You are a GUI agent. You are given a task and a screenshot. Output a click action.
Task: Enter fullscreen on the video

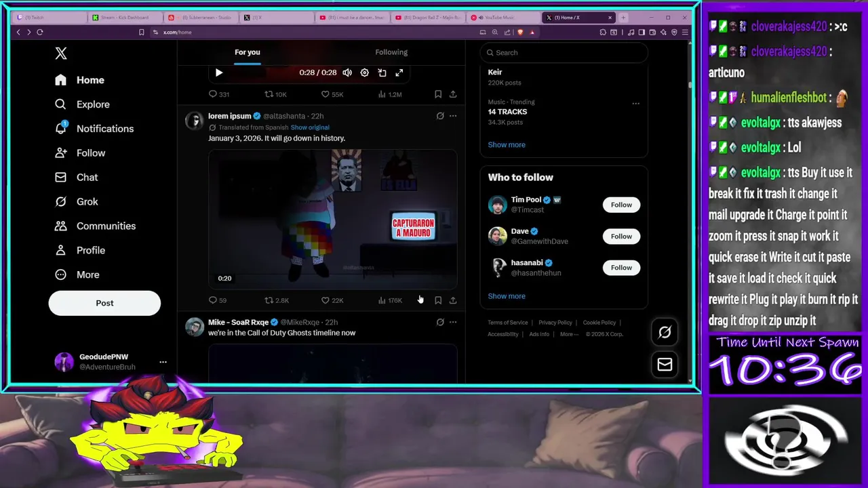coord(399,73)
